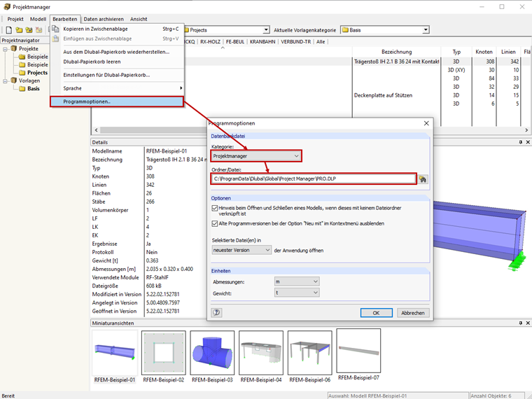Select the Deckenplatte auf Stützen row text

click(383, 95)
